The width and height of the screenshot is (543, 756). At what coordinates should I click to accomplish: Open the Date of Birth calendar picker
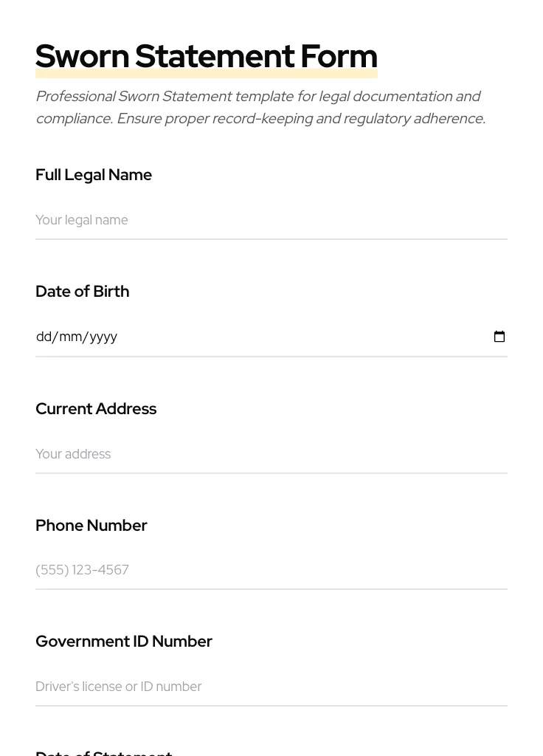point(499,337)
